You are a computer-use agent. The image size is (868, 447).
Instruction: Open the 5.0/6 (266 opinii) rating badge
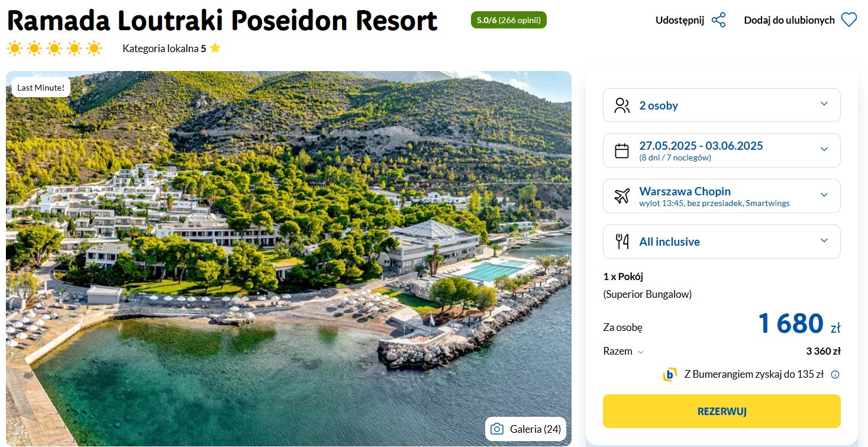tap(509, 20)
